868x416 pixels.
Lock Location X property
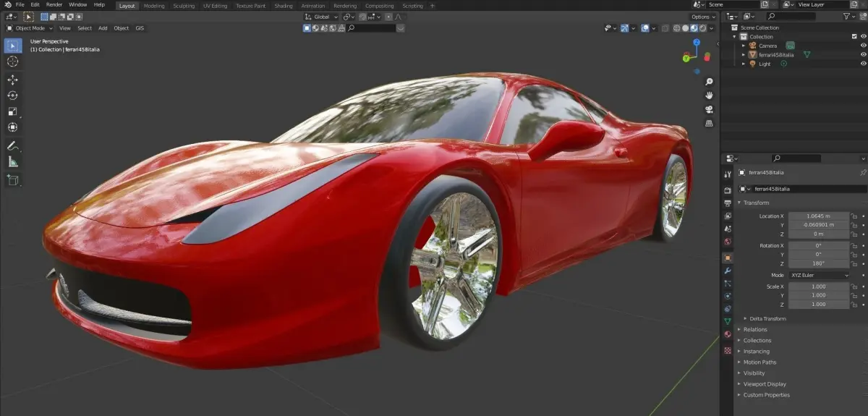pyautogui.click(x=854, y=216)
